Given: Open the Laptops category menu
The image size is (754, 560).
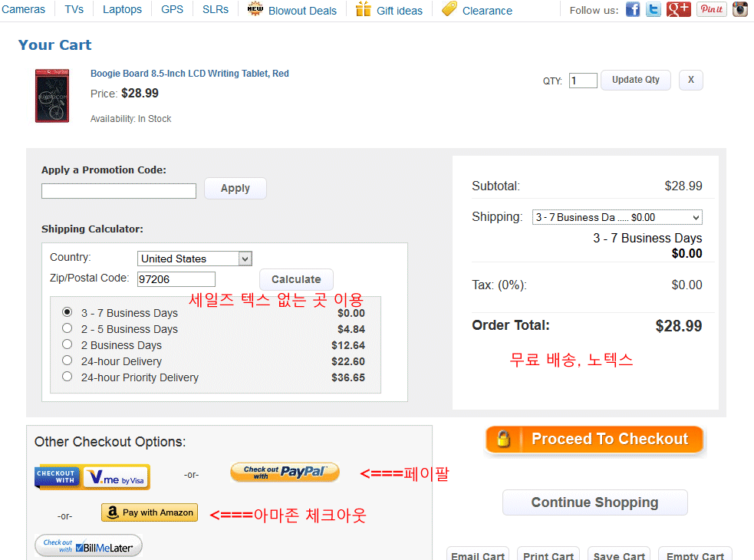Looking at the screenshot, I should click(122, 10).
